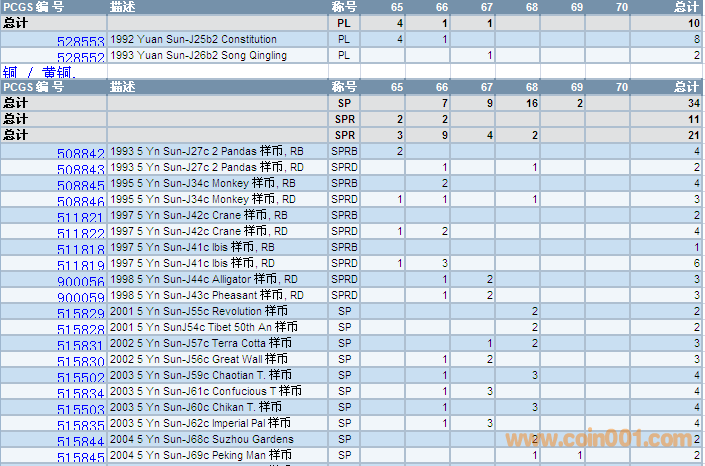Select link 515830 for Great Wall
The image size is (705, 466).
80,362
